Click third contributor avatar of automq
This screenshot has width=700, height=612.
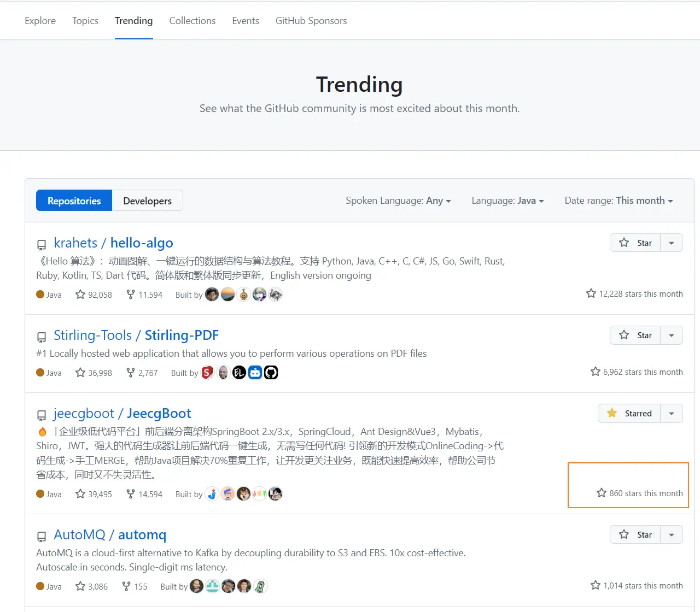coord(229,586)
